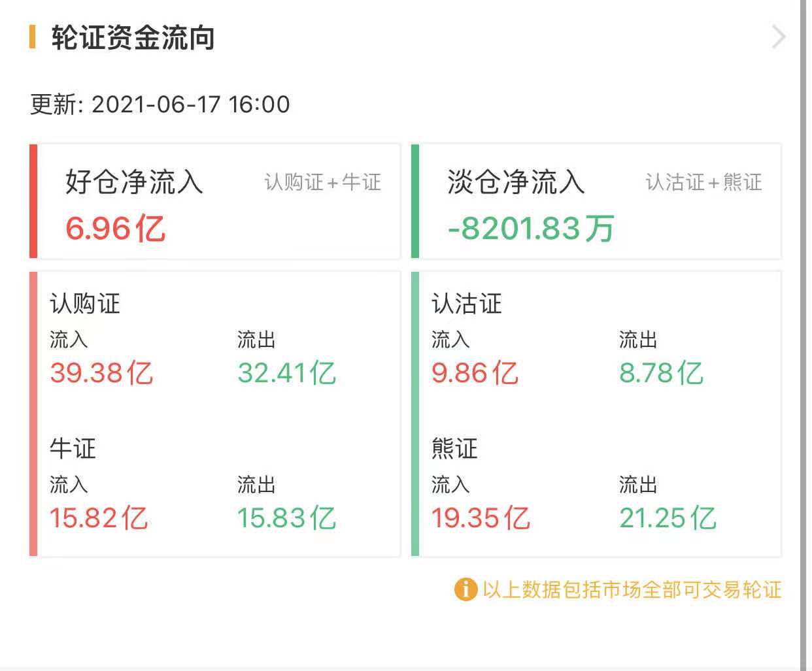Click 熊证 outflow value 21.25亿

coord(668,518)
